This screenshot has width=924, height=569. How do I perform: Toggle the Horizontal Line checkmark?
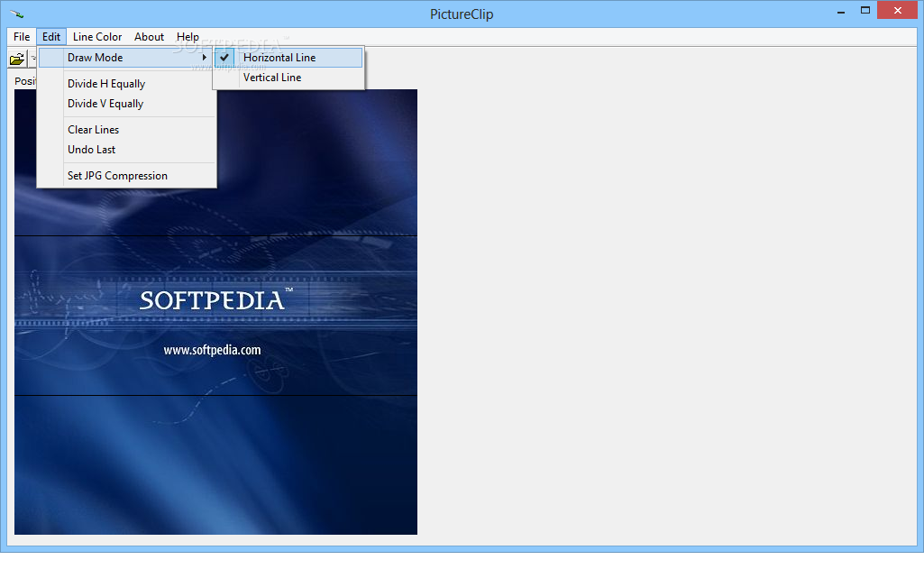point(224,57)
